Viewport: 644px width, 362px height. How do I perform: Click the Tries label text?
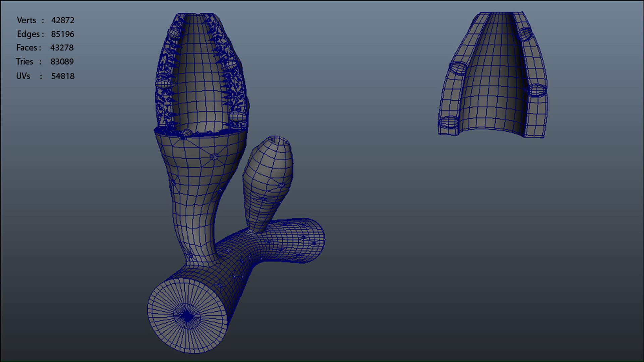[24, 62]
